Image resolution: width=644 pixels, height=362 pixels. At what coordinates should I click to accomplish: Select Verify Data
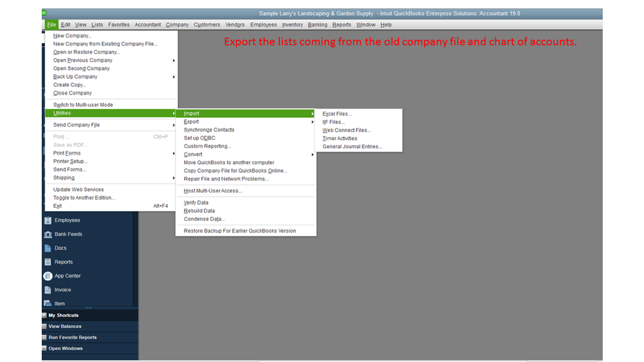196,203
